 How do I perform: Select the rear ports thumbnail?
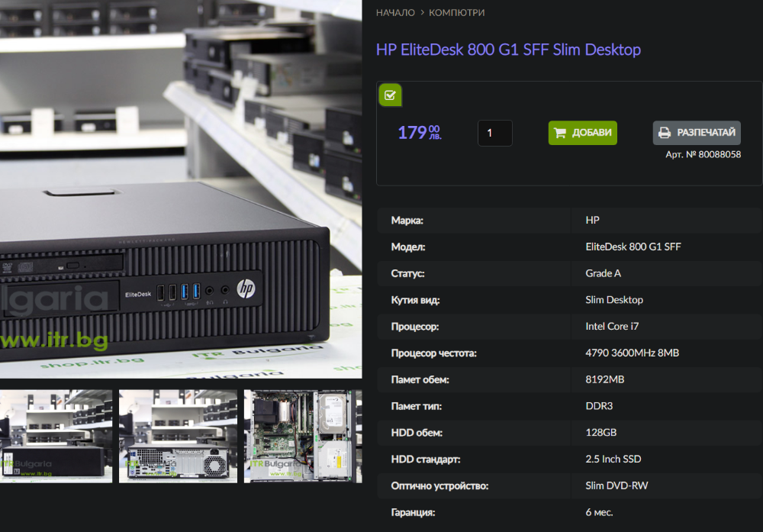tap(178, 436)
